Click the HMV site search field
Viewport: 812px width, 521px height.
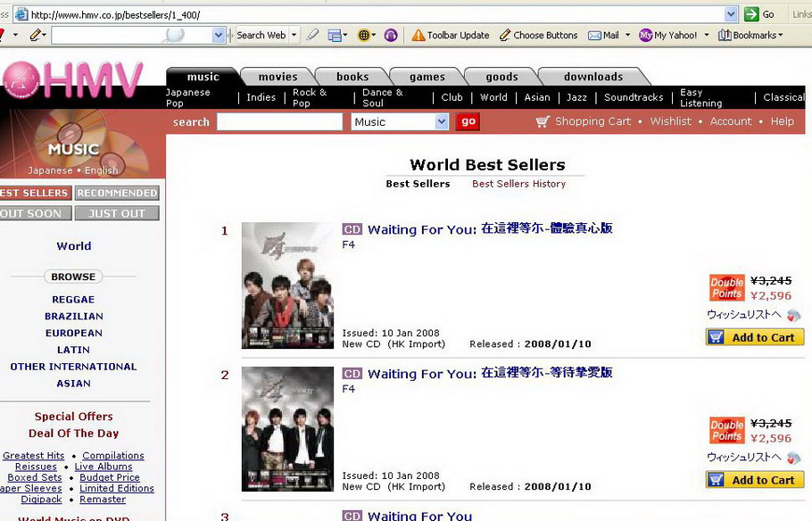point(279,122)
